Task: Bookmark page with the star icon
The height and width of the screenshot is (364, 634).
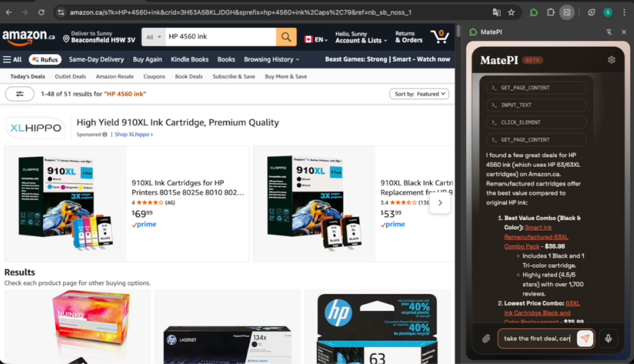Action: point(511,12)
